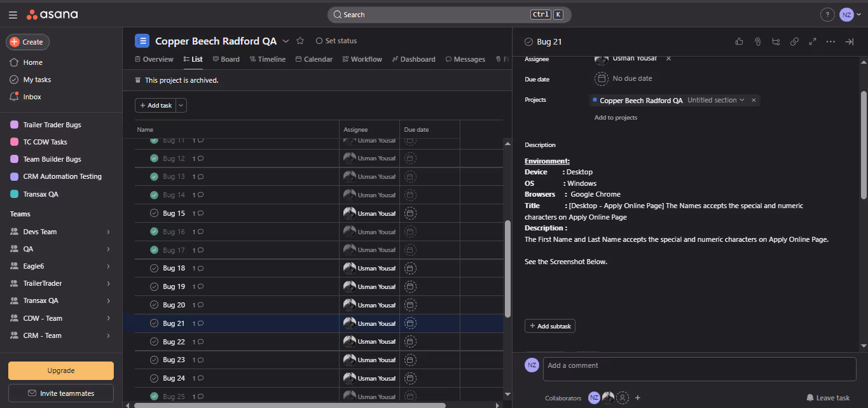Expand Devs Team in sidebar

point(108,232)
